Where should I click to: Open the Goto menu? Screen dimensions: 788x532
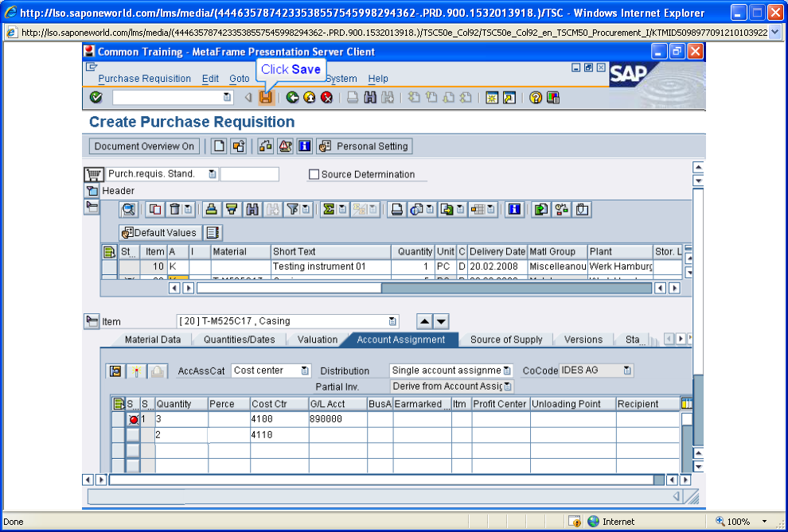pyautogui.click(x=240, y=78)
